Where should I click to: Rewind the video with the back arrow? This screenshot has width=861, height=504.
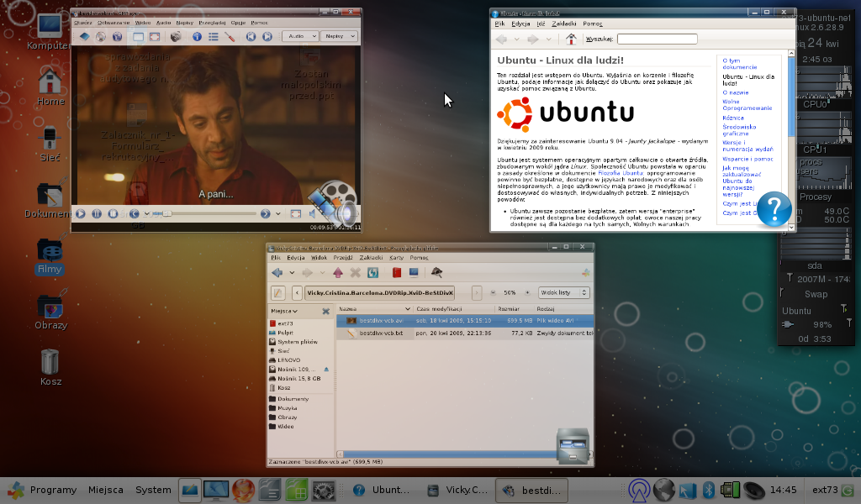[x=134, y=213]
